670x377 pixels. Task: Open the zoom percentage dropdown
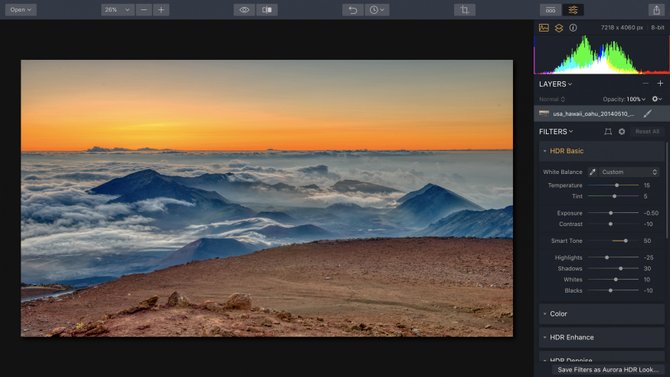118,10
